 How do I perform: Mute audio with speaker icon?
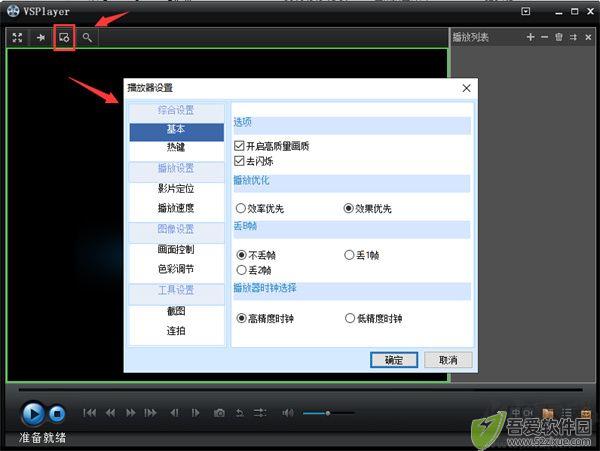tap(288, 413)
